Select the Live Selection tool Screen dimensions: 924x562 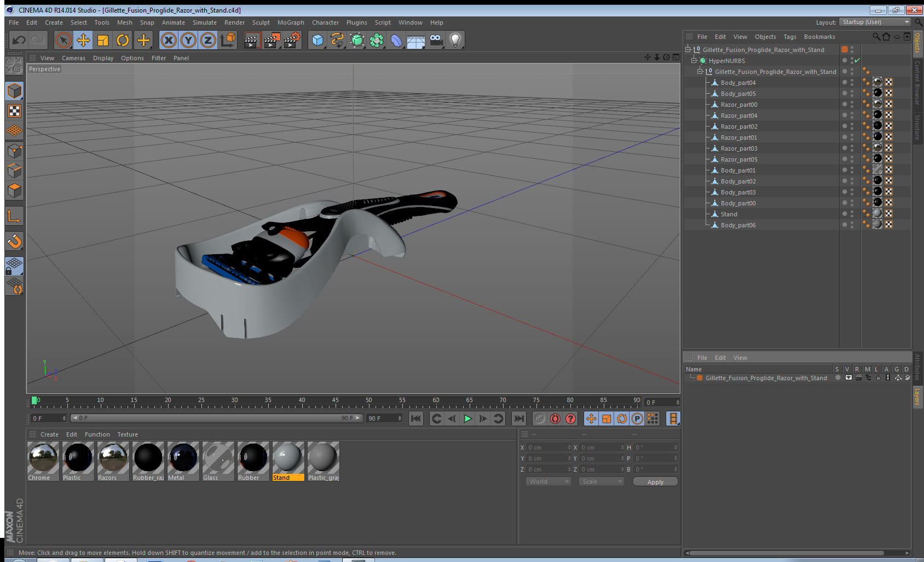(x=63, y=40)
